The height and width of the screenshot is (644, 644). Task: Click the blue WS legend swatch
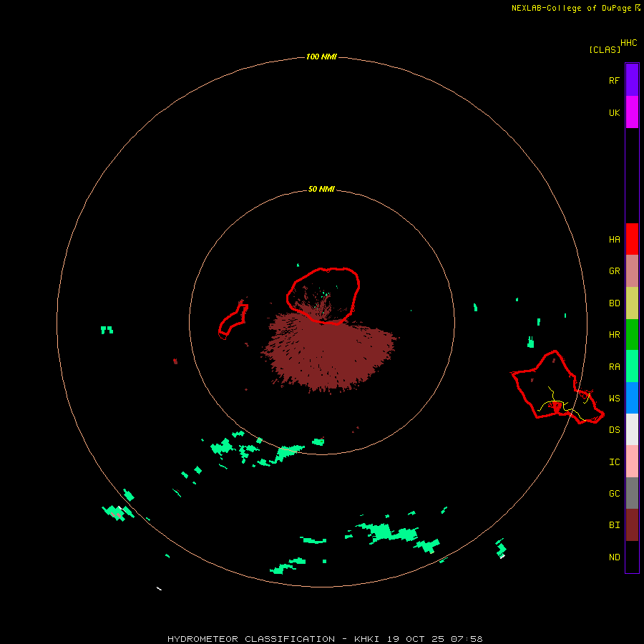point(632,398)
